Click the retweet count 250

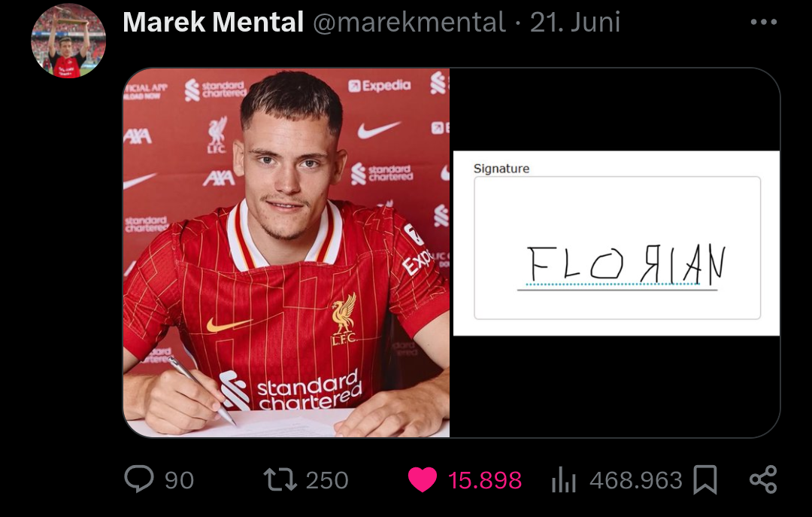(327, 480)
